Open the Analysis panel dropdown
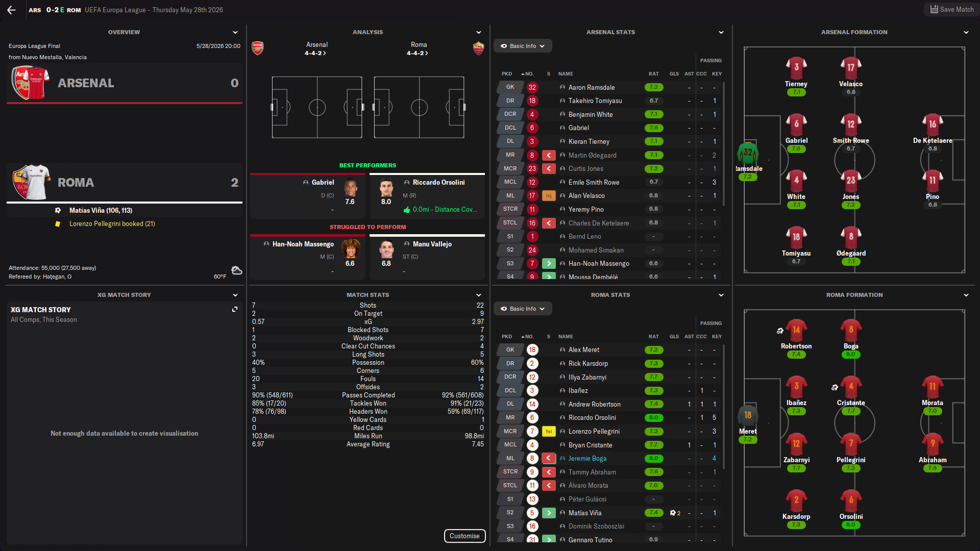 (479, 32)
